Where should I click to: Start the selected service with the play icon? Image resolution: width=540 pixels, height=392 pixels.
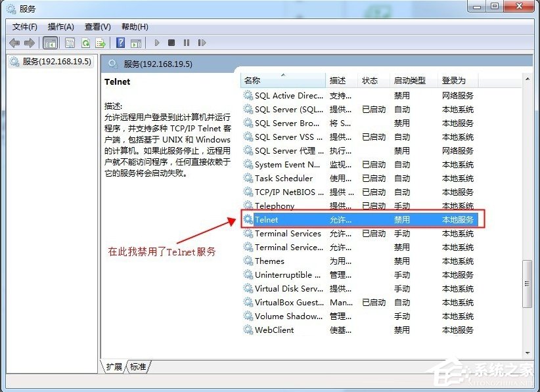tap(156, 43)
